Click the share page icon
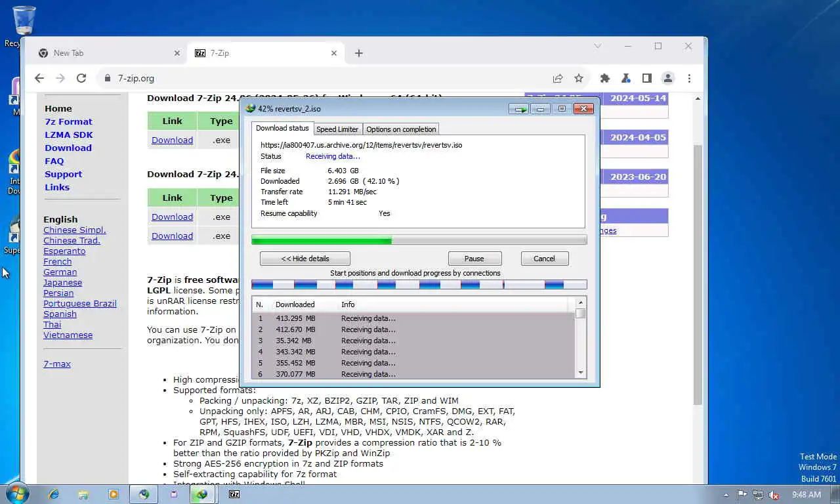Viewport: 840px width, 504px height. click(557, 78)
